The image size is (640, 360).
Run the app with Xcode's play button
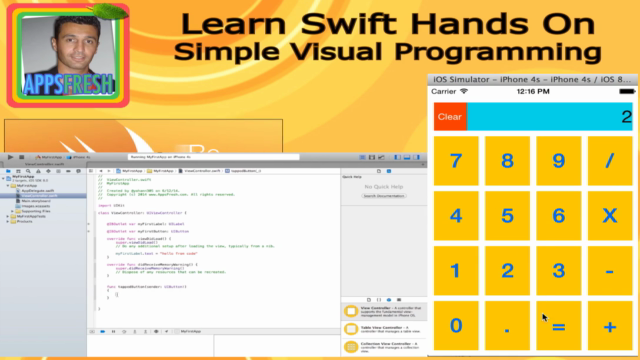point(10,157)
